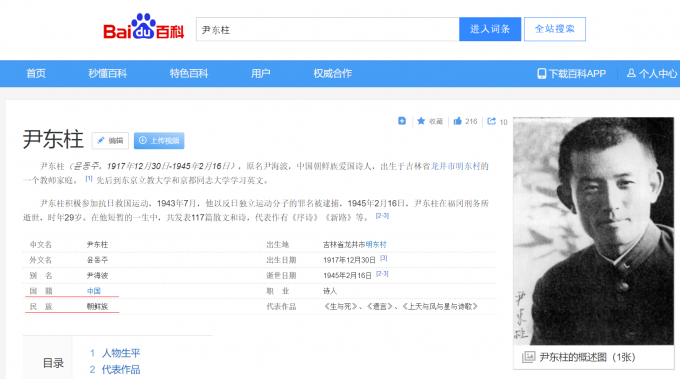Focus the search field containing 尹东柱
This screenshot has height=379, width=680.
327,29
